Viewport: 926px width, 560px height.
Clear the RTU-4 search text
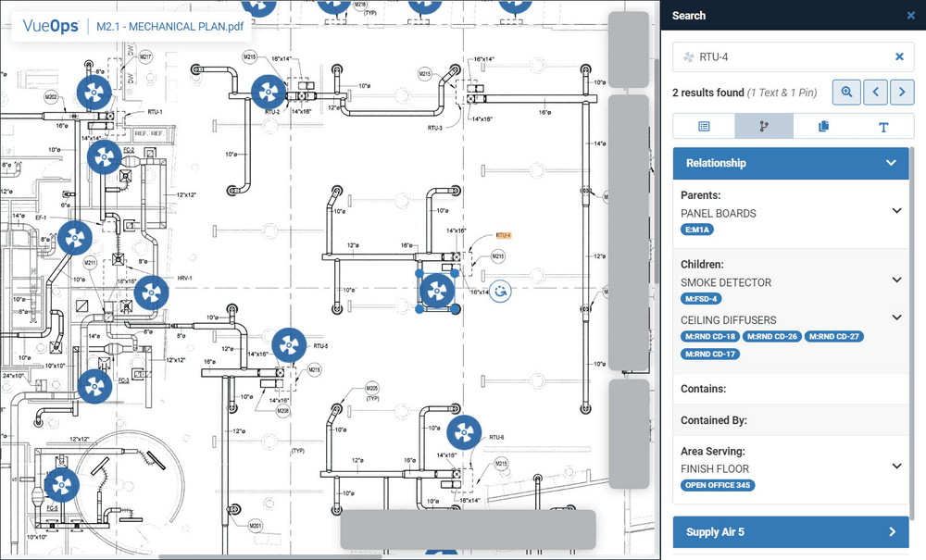(x=899, y=57)
